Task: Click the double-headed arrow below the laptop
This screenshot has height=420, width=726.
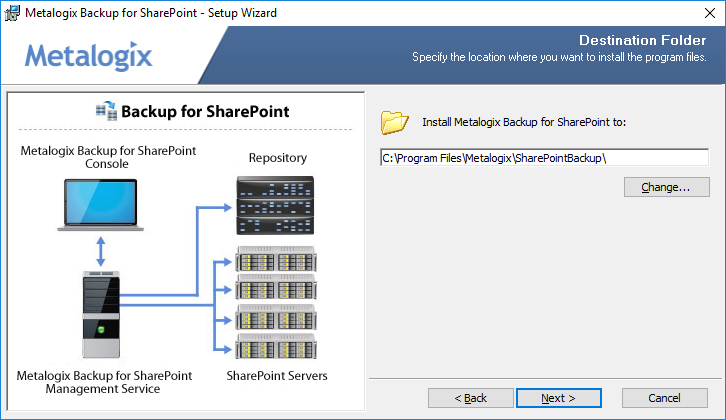Action: (x=100, y=250)
